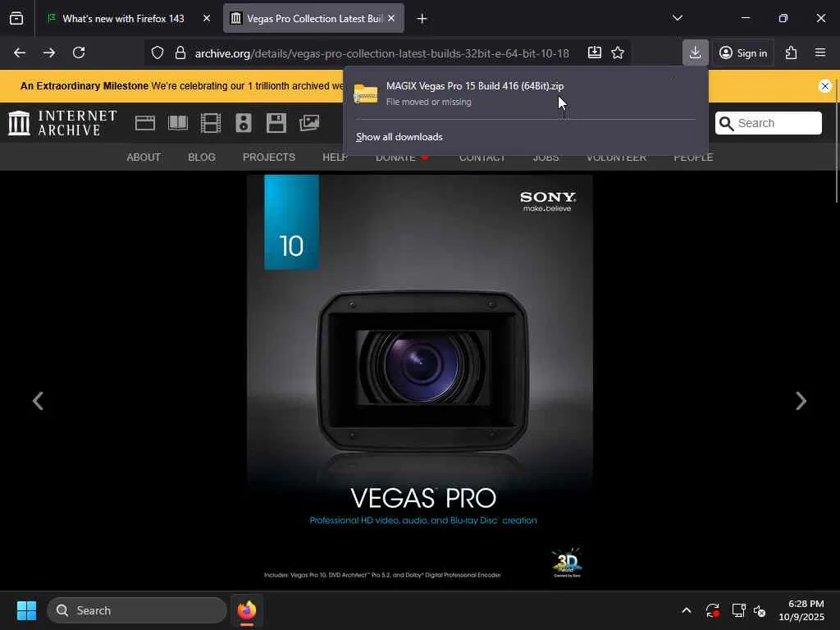840x630 pixels.
Task: Open the MAGIX Vegas Pro 15 zip download entry
Action: tap(525, 93)
